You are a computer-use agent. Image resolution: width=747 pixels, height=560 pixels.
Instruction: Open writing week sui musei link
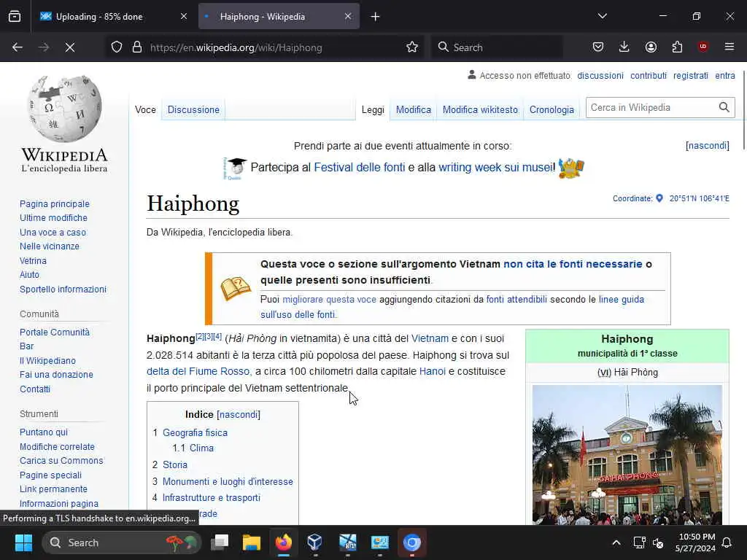(496, 168)
